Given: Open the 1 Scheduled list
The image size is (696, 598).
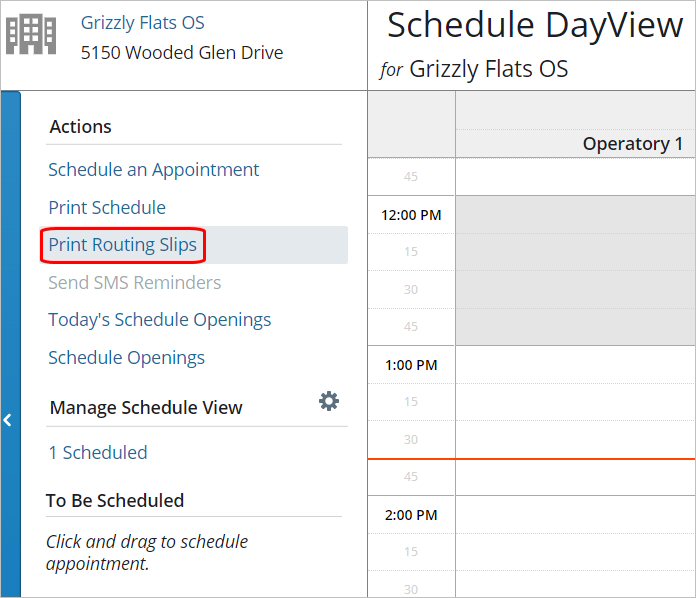Looking at the screenshot, I should 98,453.
